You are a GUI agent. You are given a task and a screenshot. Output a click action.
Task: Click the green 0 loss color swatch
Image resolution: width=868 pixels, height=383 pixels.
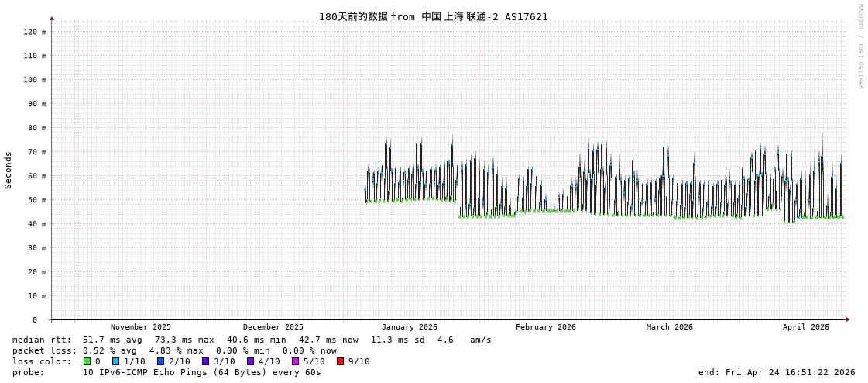coord(87,361)
